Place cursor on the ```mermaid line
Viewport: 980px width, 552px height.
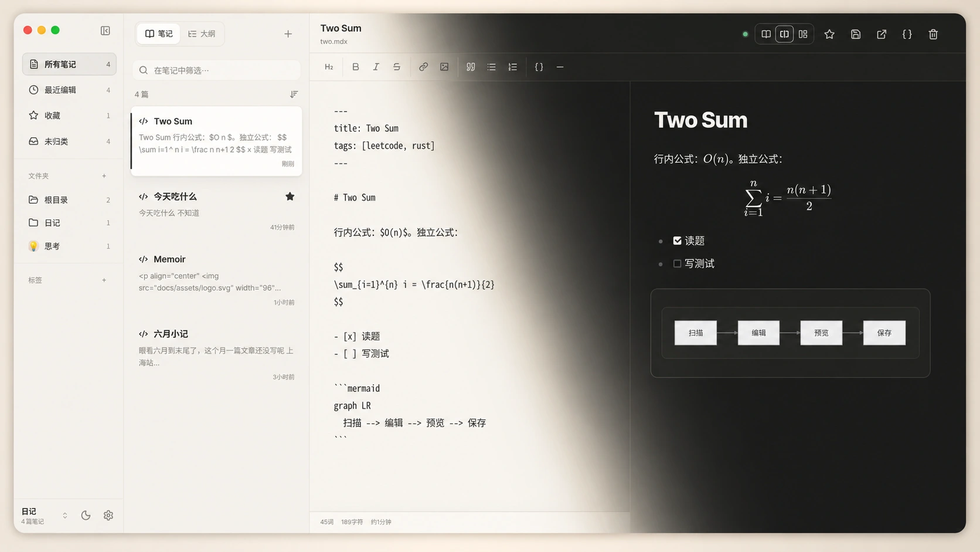tap(357, 388)
